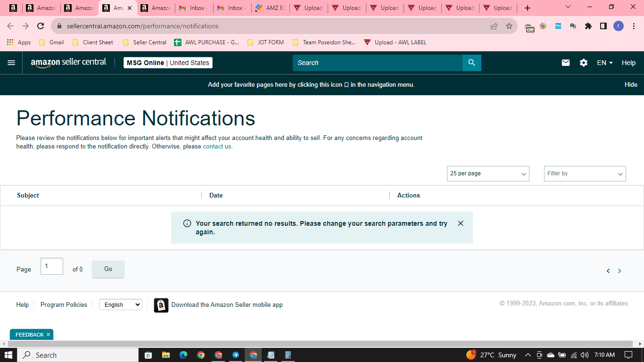Open the Chrome three-dot menu
Image resolution: width=644 pixels, height=362 pixels.
coord(634,26)
